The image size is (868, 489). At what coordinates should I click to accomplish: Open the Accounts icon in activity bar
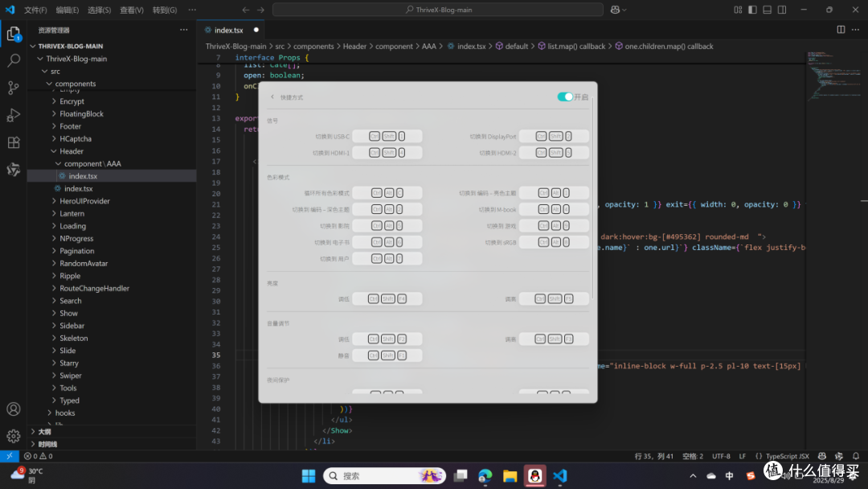point(14,409)
